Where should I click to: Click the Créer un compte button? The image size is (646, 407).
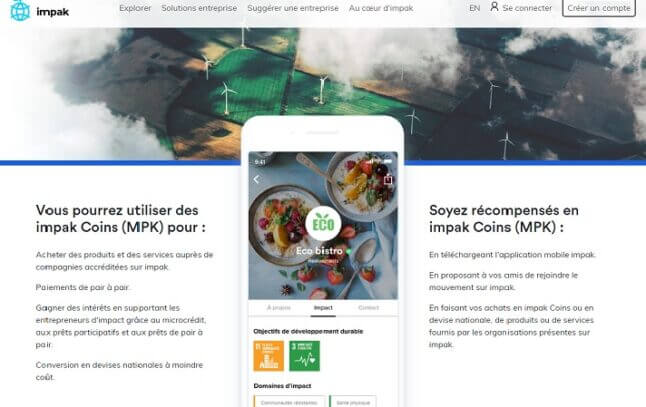(x=599, y=8)
